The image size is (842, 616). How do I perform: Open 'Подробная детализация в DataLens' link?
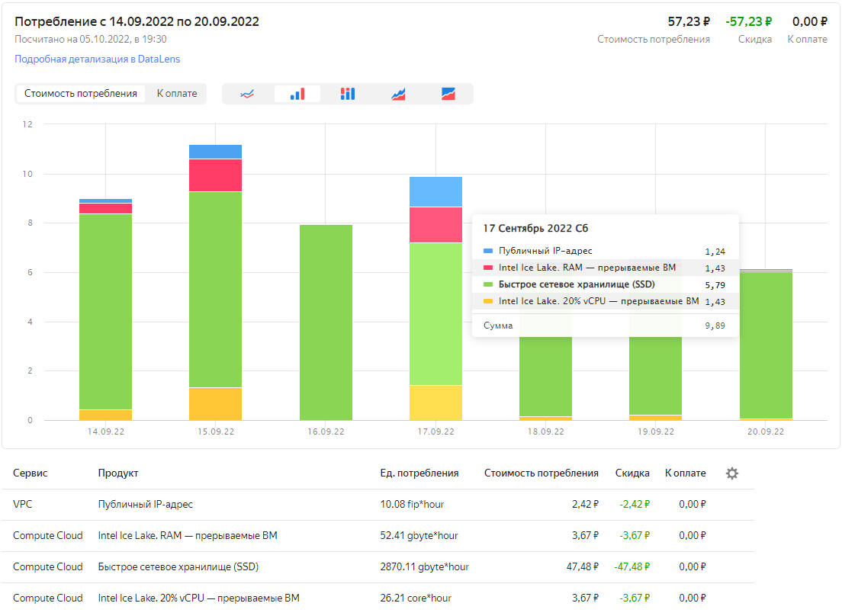(x=98, y=59)
